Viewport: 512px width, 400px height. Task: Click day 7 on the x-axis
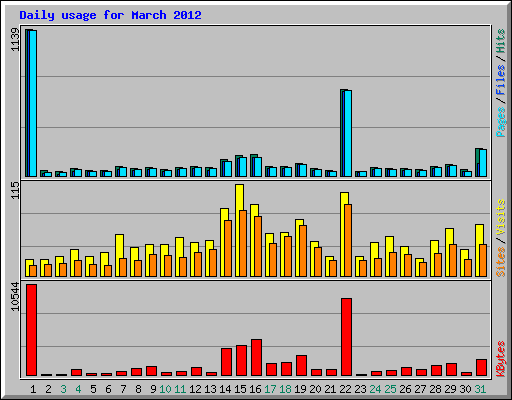click(123, 389)
